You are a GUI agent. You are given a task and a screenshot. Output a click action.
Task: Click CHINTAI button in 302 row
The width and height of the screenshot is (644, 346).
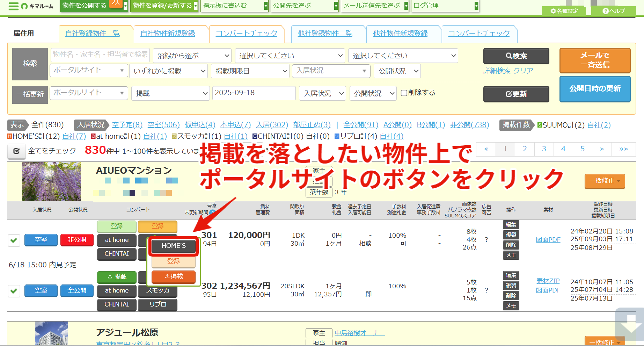[x=117, y=304]
